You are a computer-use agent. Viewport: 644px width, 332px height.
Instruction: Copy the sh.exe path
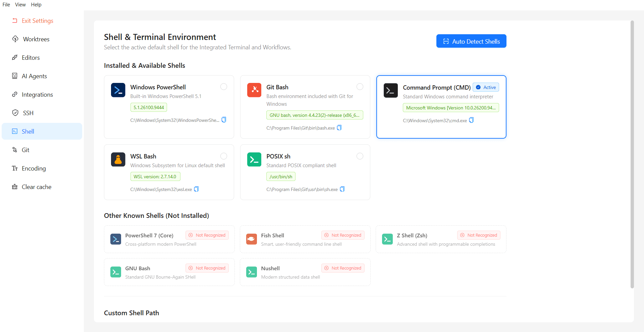click(x=342, y=189)
